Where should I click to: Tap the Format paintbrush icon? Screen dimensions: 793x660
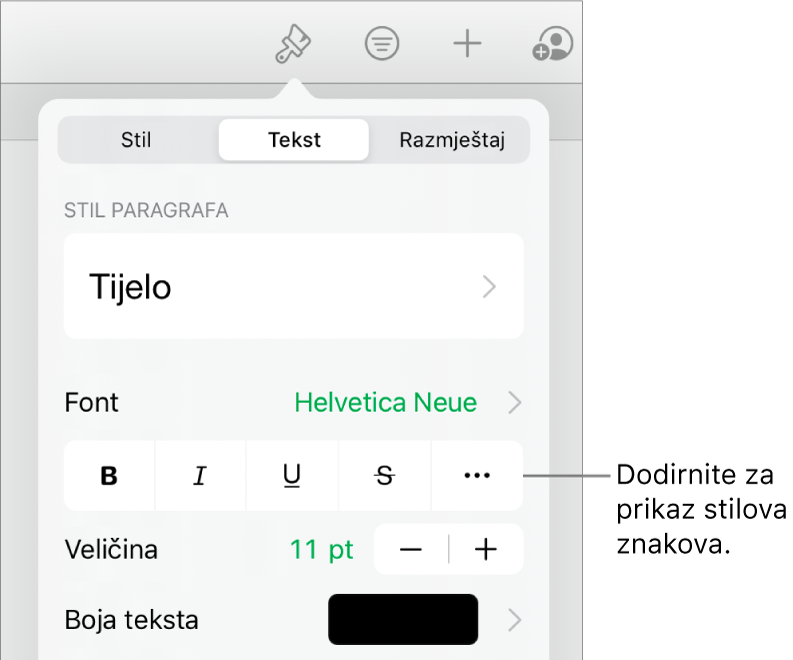tap(294, 44)
